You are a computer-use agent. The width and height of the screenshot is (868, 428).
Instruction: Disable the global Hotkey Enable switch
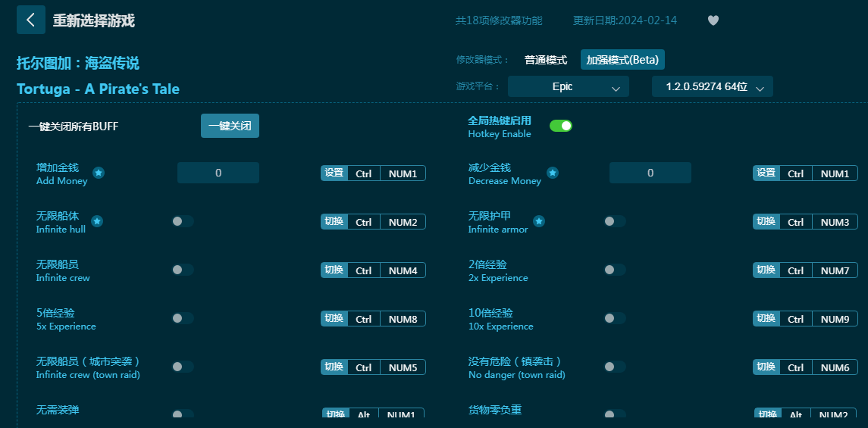[x=561, y=126]
